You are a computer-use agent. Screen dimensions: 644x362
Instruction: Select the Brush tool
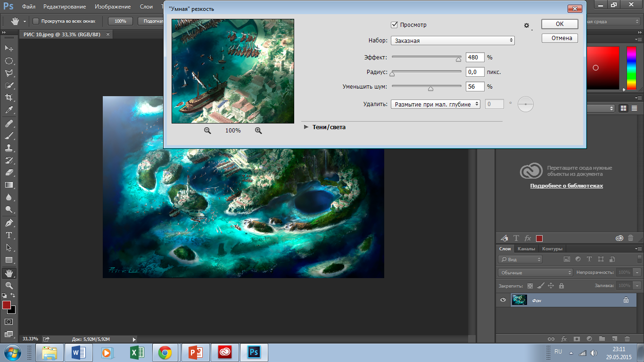pos(9,136)
